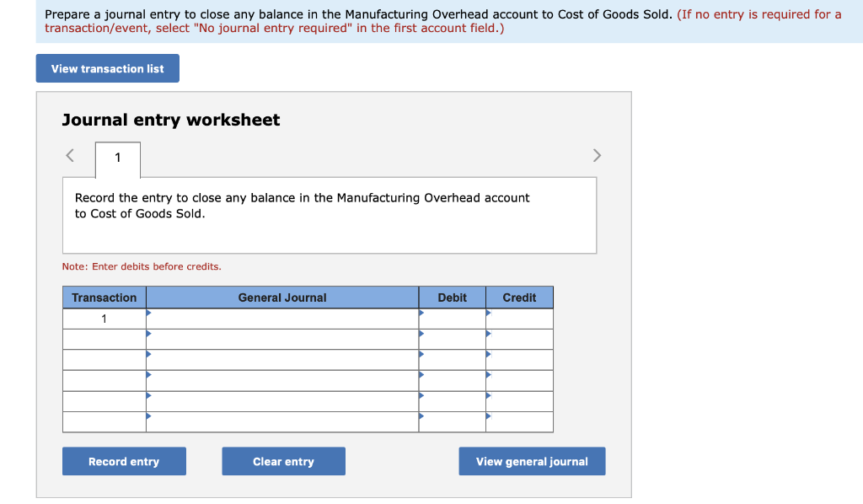Click the transaction description text box
The width and height of the screenshot is (863, 504).
(x=330, y=214)
